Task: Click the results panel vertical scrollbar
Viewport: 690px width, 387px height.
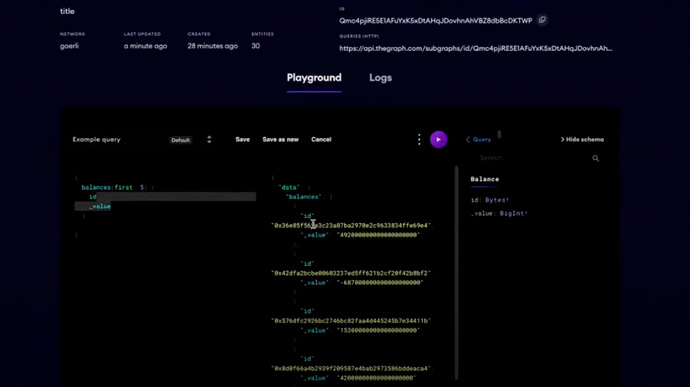Action: 456,273
